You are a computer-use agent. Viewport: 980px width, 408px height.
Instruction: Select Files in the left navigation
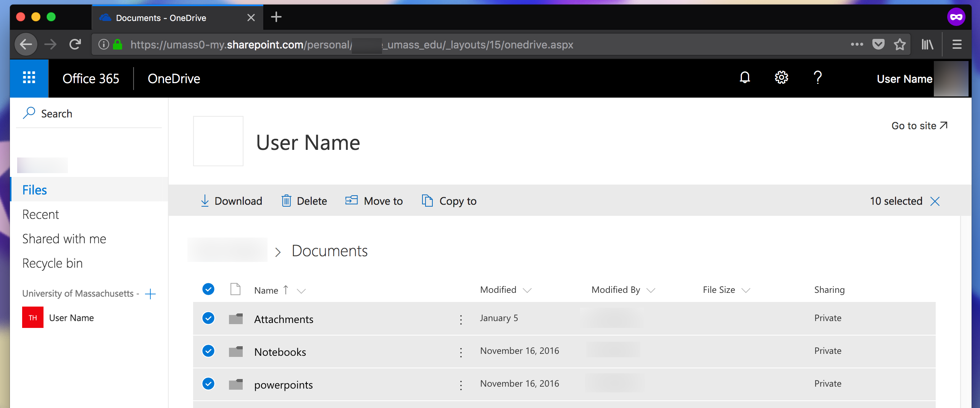89,190
